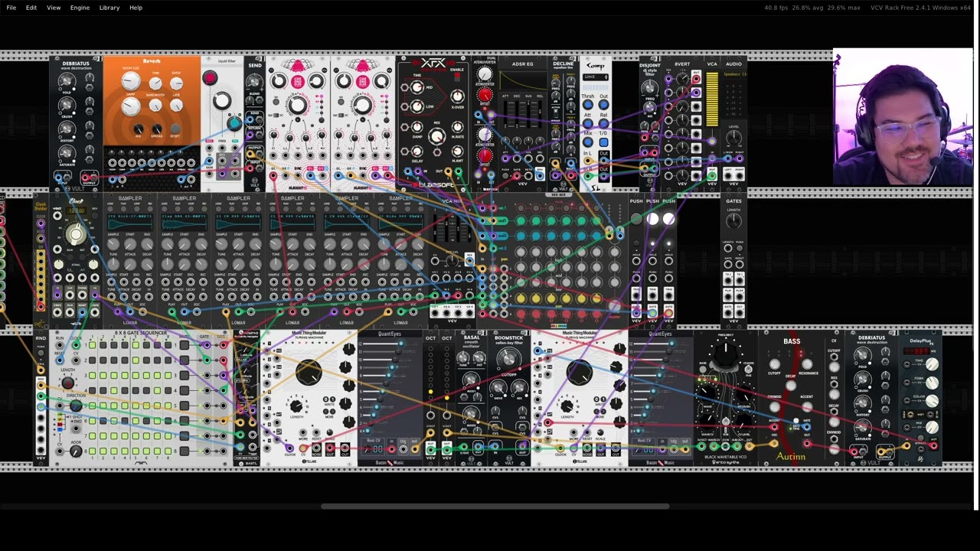Image resolution: width=980 pixels, height=551 pixels.
Task: Open the Engine menu
Action: pyautogui.click(x=80, y=8)
